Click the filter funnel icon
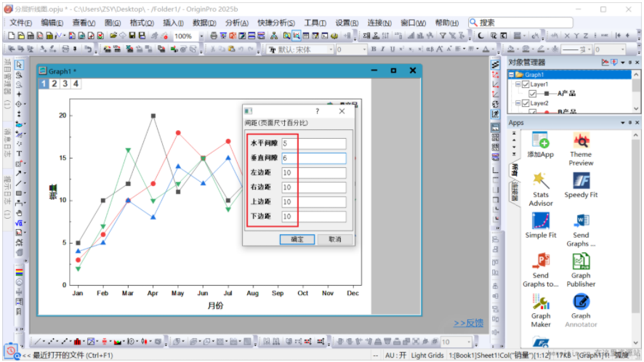 click(443, 36)
